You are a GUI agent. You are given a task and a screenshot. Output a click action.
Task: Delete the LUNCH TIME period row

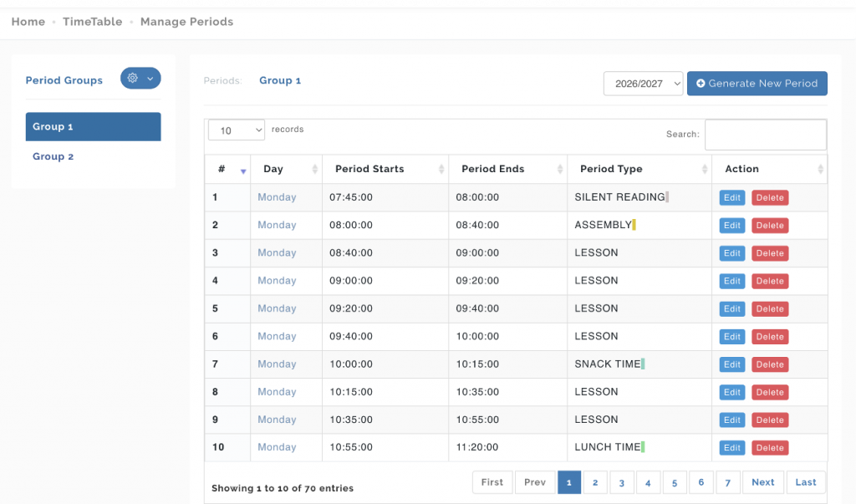(x=770, y=448)
